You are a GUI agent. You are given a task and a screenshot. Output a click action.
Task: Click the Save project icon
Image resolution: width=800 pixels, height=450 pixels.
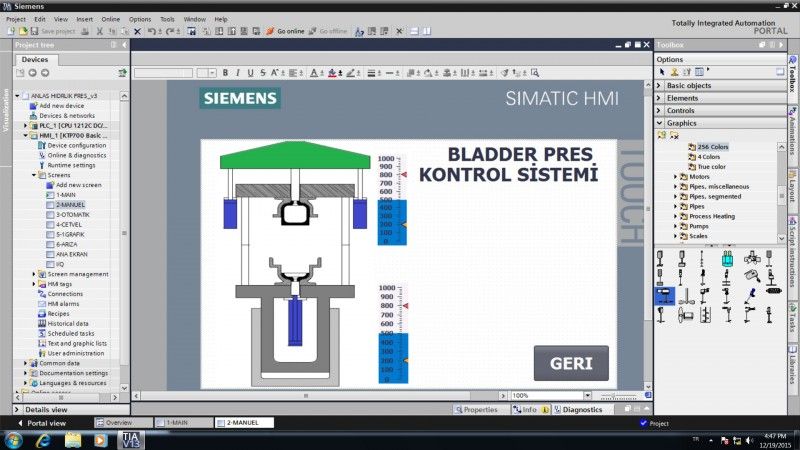tap(35, 31)
